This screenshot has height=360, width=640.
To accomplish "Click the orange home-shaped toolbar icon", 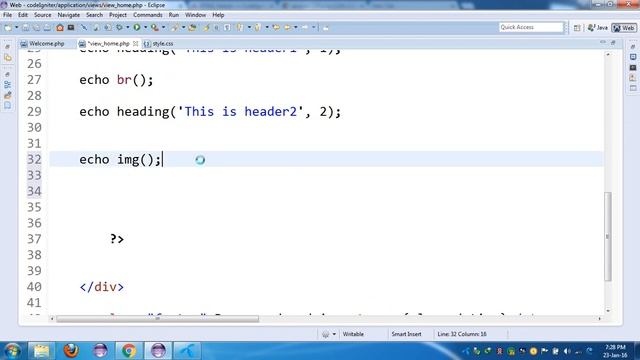I will tap(60, 28).
